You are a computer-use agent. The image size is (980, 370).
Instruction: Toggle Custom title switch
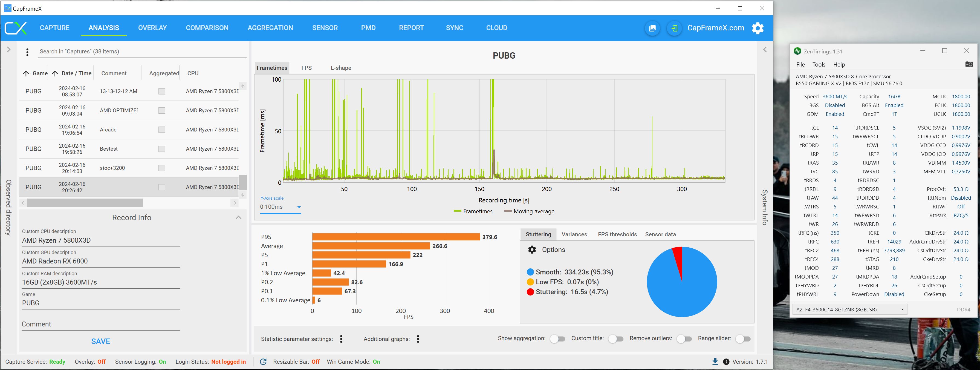(615, 339)
